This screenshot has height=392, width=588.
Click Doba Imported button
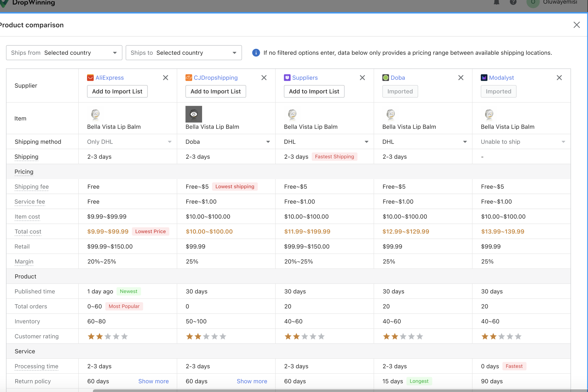(400, 91)
